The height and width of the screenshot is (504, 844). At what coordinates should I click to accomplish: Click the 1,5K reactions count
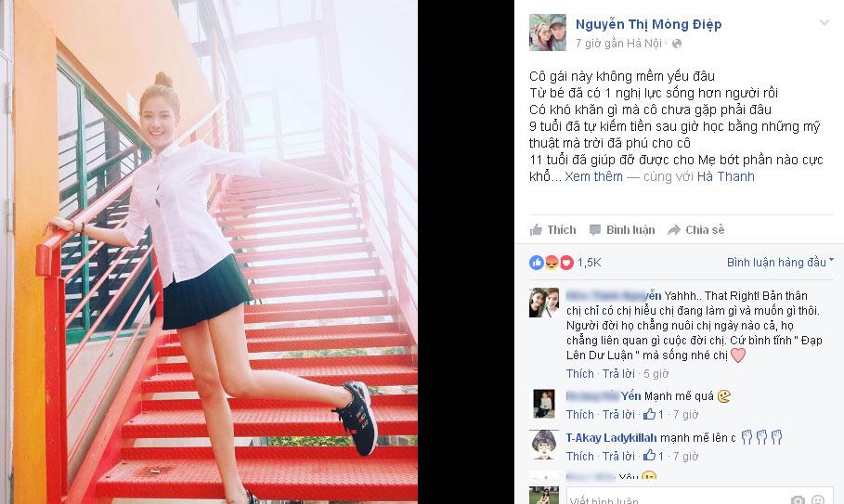pos(589,263)
